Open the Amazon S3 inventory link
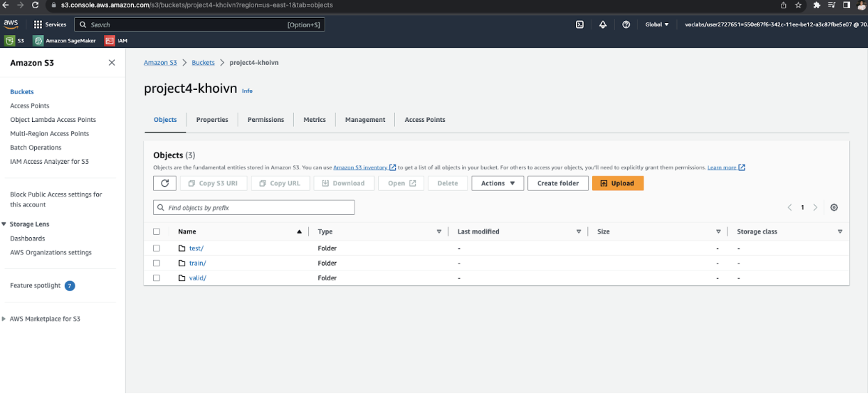868x396 pixels. pos(364,167)
